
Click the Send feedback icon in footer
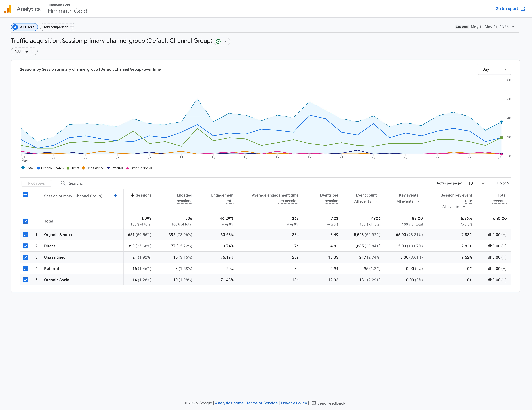(314, 403)
